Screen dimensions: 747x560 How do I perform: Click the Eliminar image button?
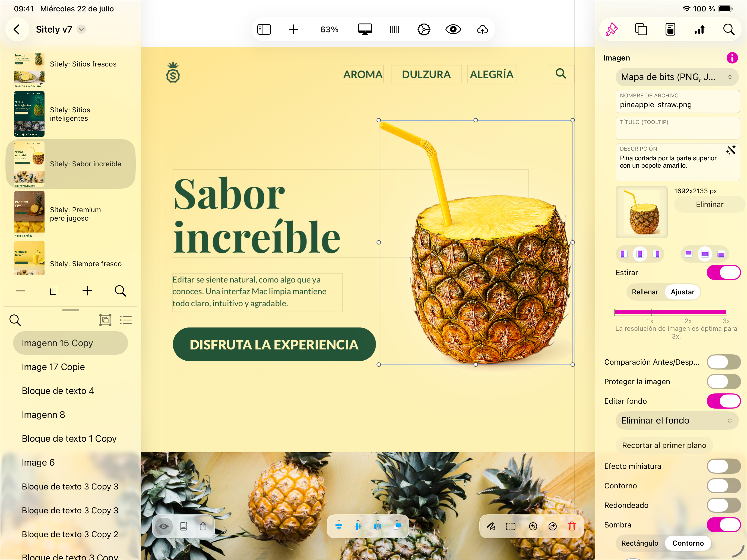pyautogui.click(x=710, y=204)
